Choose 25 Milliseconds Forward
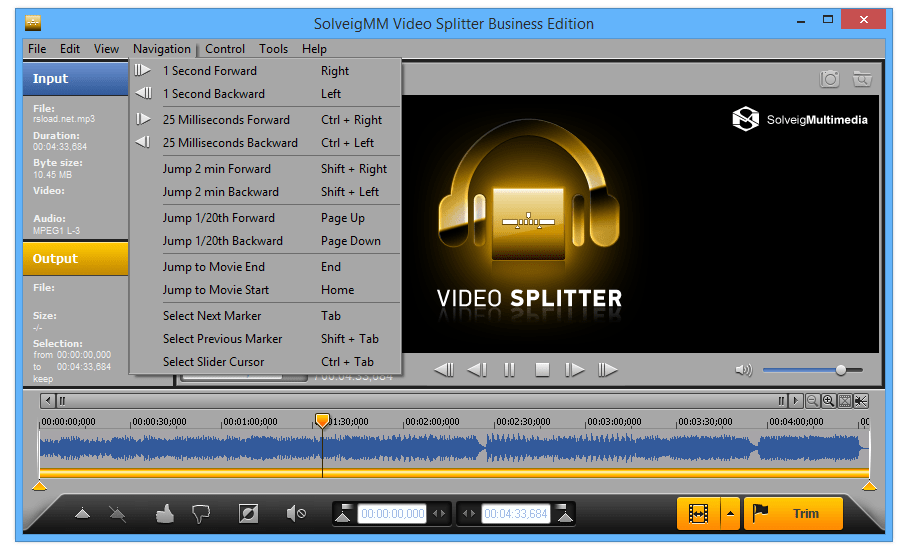The height and width of the screenshot is (560, 904). click(x=265, y=120)
